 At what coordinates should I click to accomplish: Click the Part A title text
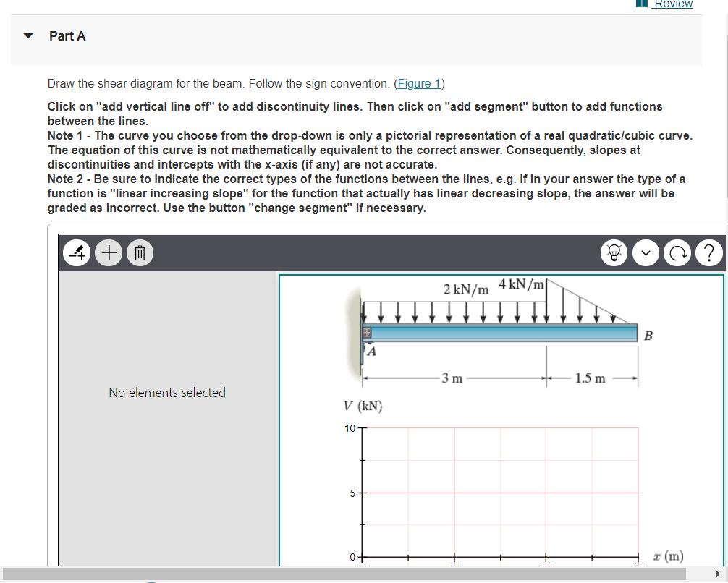67,35
